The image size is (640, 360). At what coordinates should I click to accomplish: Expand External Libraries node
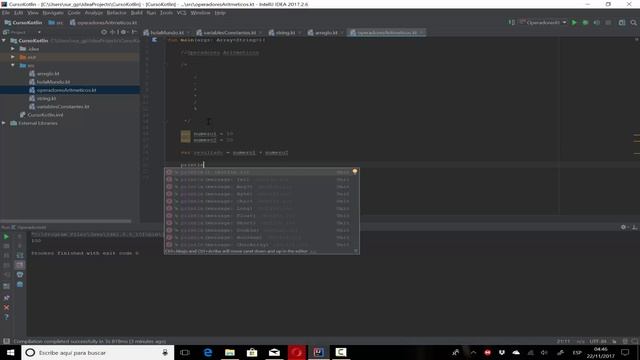pos(4,123)
